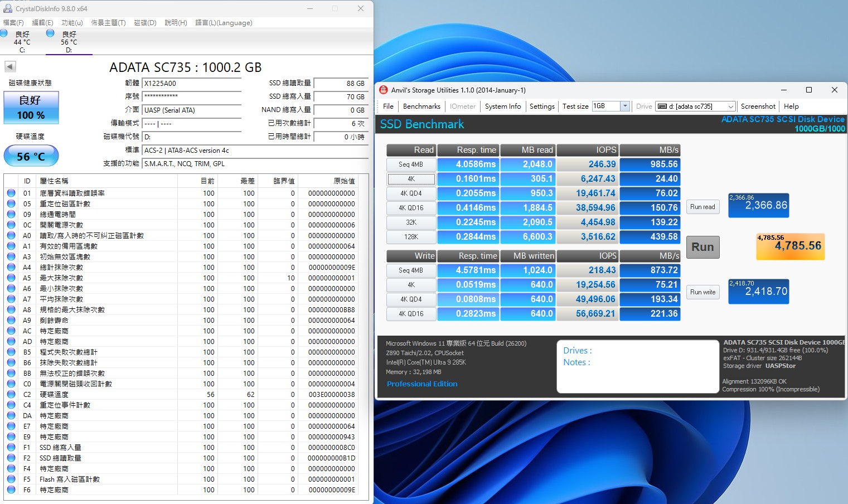The width and height of the screenshot is (848, 504).
Task: Click the ADATA SC735 : 1000.2 GB title
Action: point(186,67)
